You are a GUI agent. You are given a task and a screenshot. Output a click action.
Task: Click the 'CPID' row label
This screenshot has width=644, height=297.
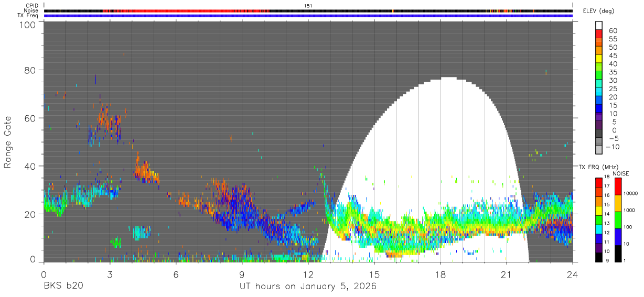tap(32, 5)
